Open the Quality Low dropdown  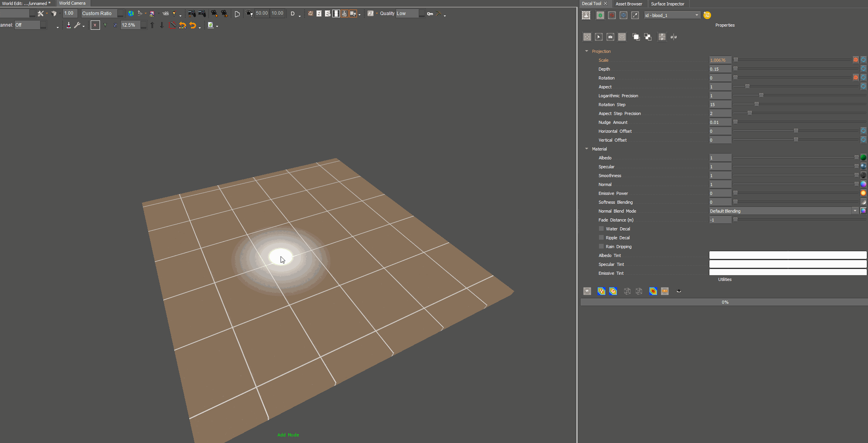point(410,14)
